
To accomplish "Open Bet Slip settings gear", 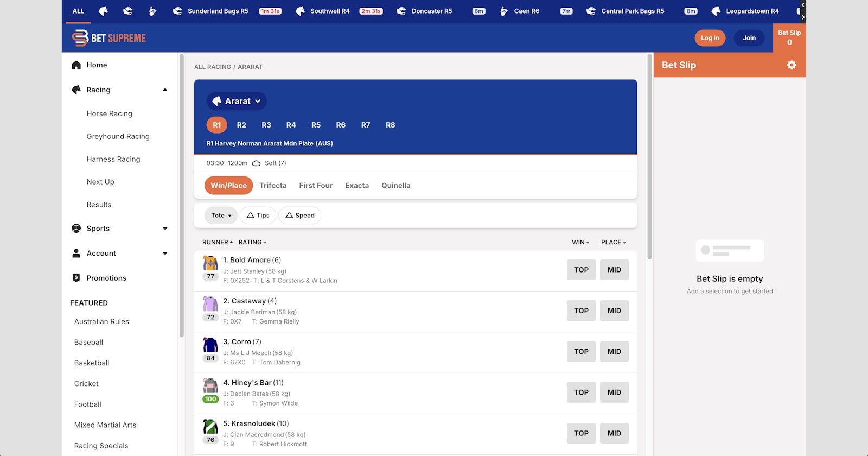I will click(x=792, y=65).
